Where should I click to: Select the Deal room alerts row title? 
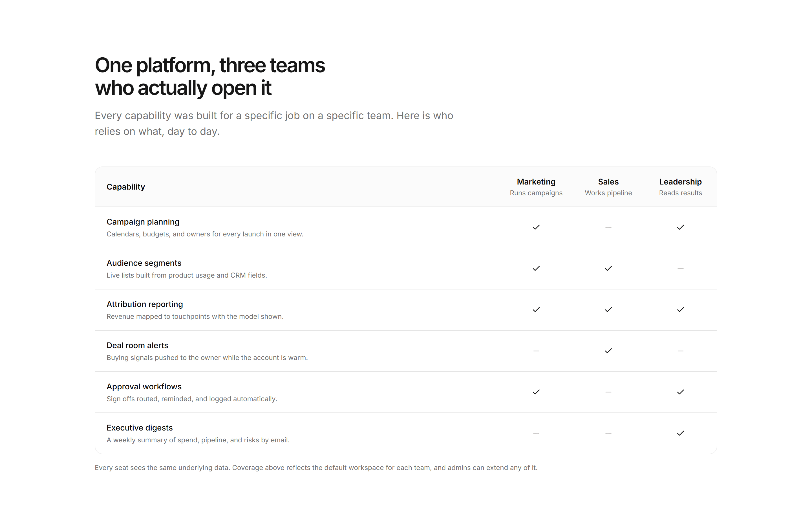click(137, 345)
